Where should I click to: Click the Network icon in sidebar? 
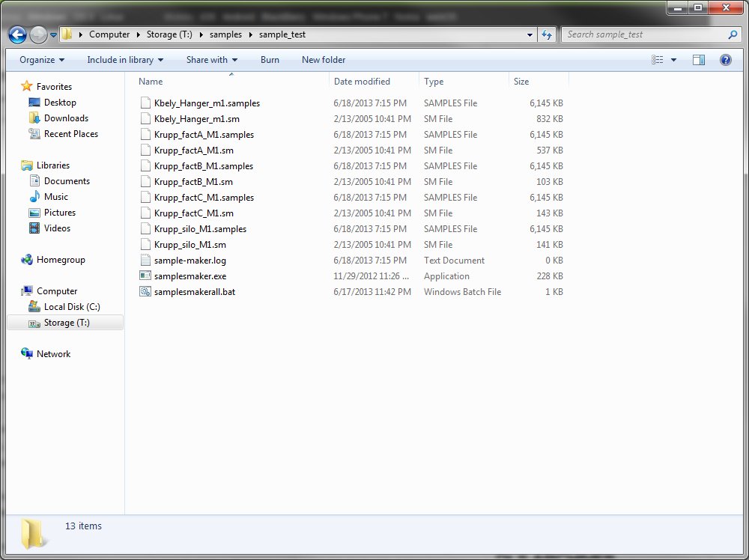[27, 354]
